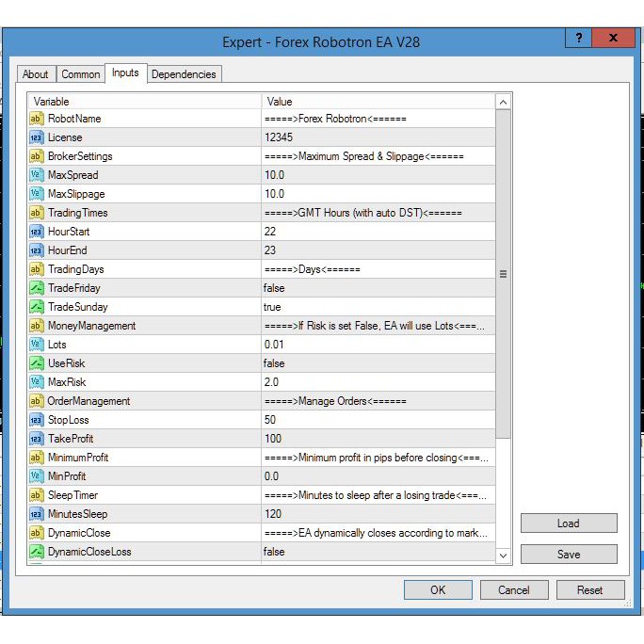Click the integer icon beside HourStart
The height and width of the screenshot is (644, 644).
pyautogui.click(x=37, y=232)
